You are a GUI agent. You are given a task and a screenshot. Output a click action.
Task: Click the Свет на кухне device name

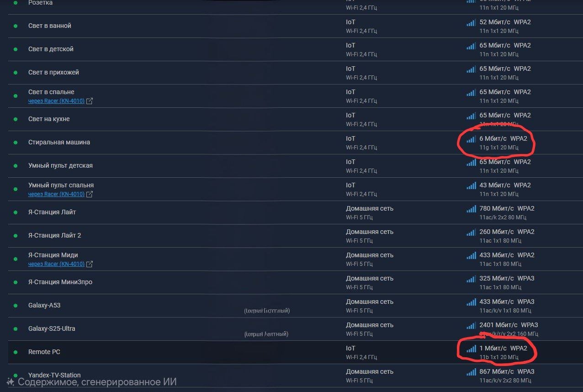pyautogui.click(x=49, y=119)
